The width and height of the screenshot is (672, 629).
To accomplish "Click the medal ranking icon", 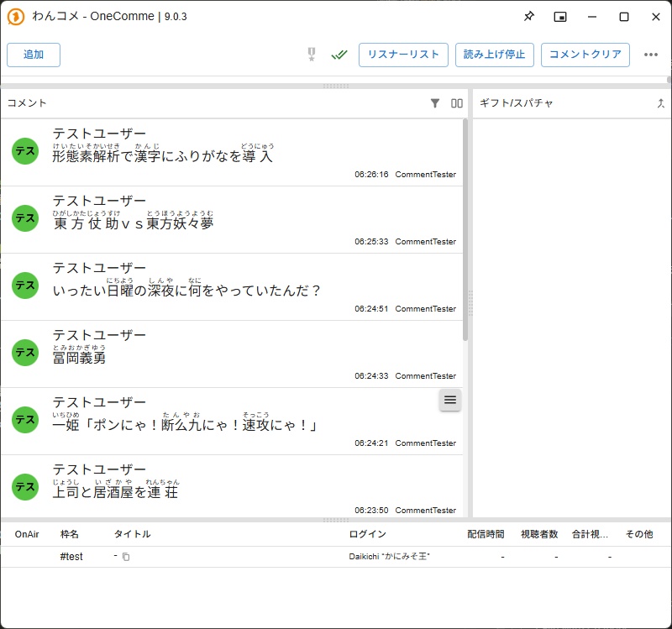I will [x=312, y=55].
